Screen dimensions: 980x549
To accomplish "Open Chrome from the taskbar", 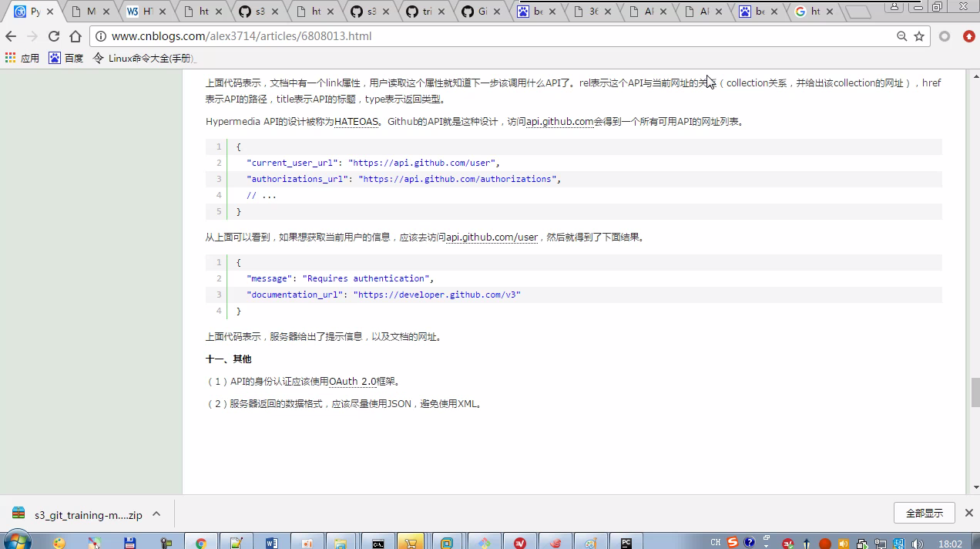I will pos(201,543).
